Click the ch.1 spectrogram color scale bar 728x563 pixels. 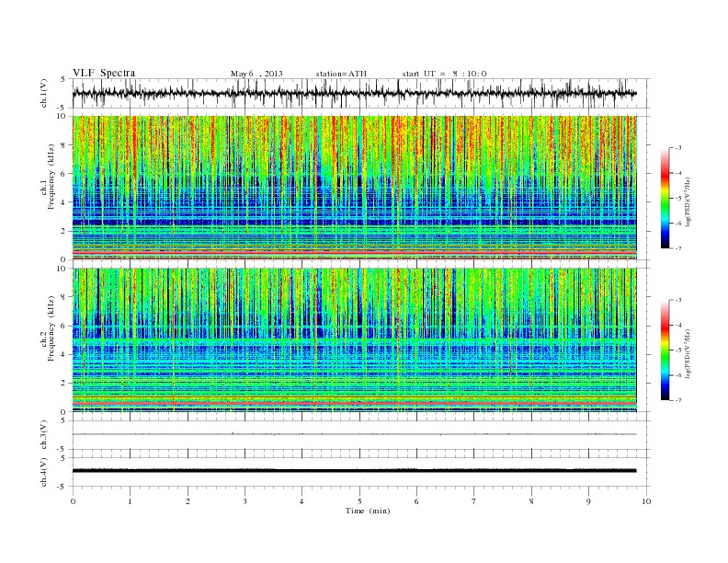[665, 198]
